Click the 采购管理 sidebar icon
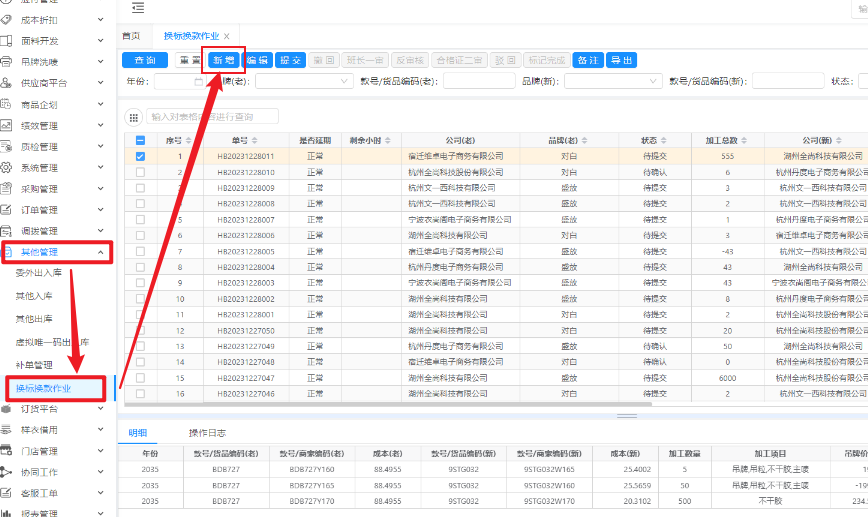The width and height of the screenshot is (868, 517). pyautogui.click(x=9, y=189)
